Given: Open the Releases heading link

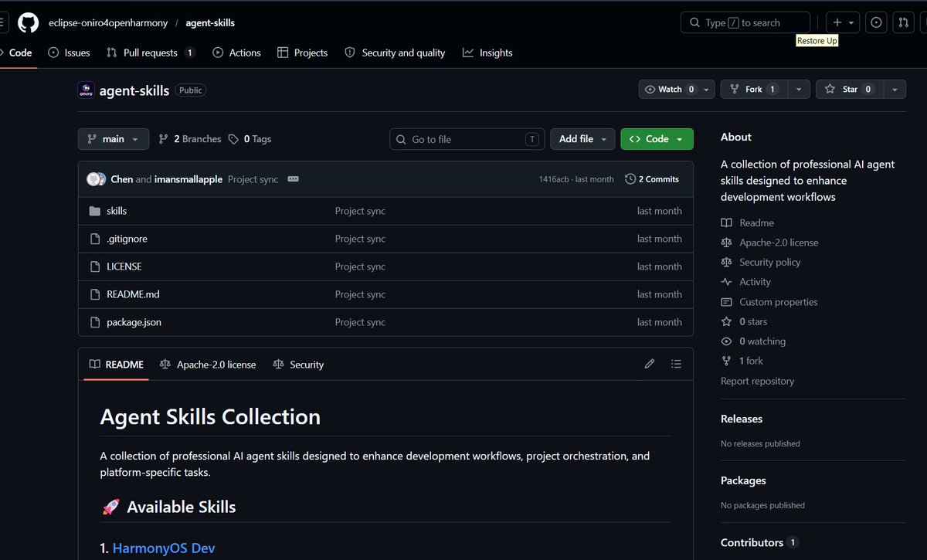Looking at the screenshot, I should point(742,419).
